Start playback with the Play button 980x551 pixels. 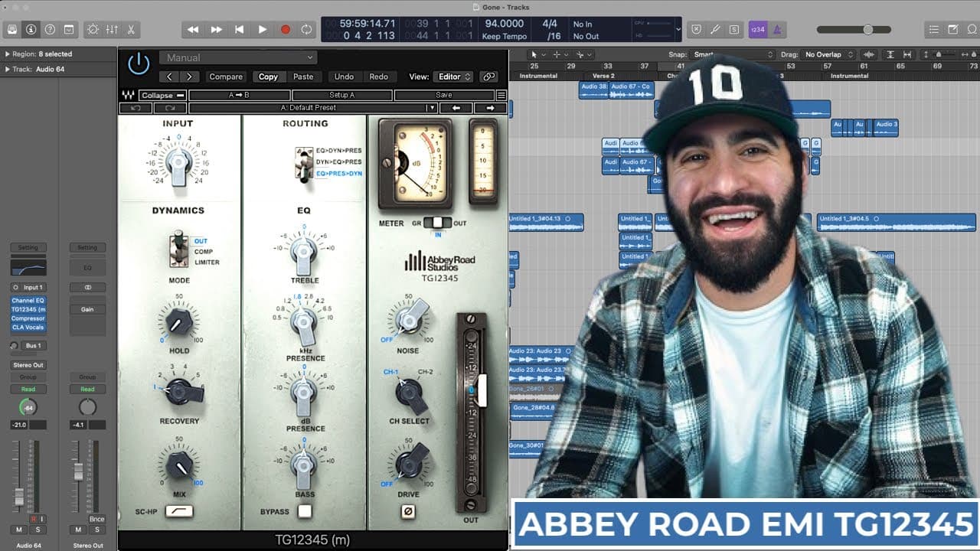[263, 30]
